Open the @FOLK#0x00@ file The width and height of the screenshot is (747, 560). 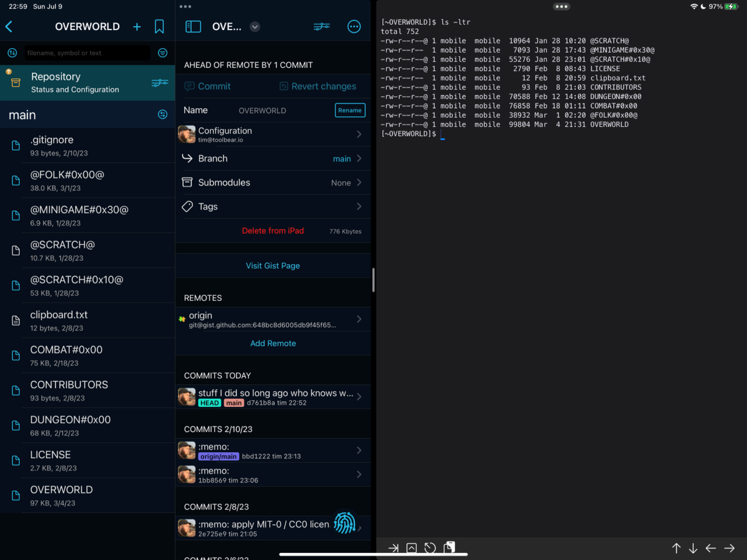[x=88, y=181]
